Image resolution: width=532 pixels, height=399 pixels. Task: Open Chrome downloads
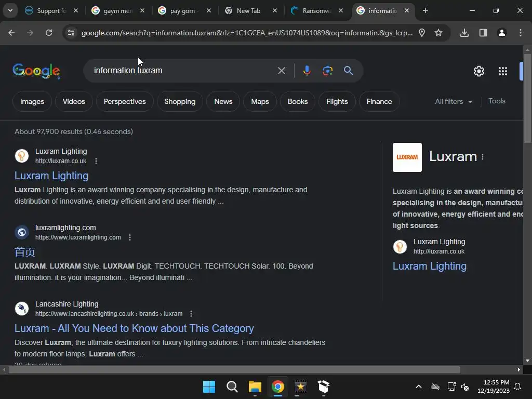pos(464,33)
